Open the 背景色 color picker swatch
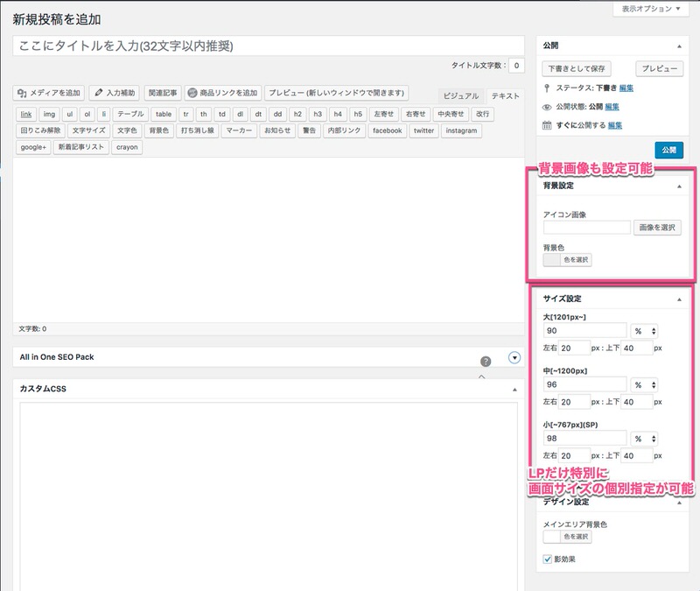Viewport: 700px width, 591px height. (551, 259)
